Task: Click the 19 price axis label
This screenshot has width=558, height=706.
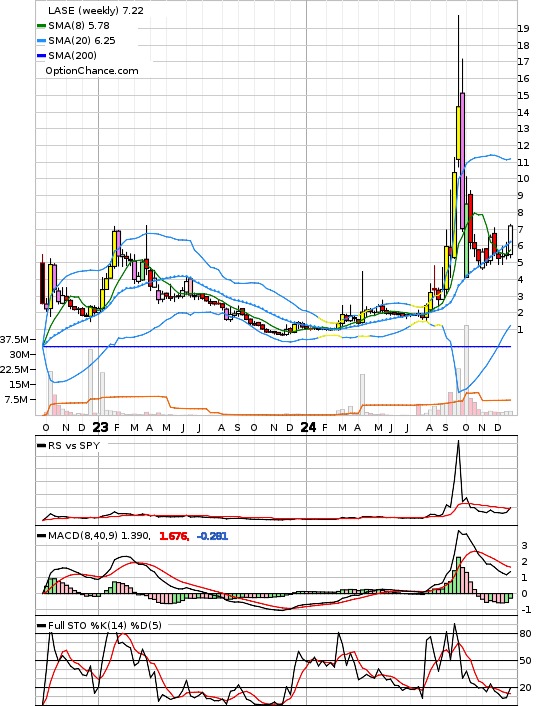Action: pyautogui.click(x=523, y=28)
